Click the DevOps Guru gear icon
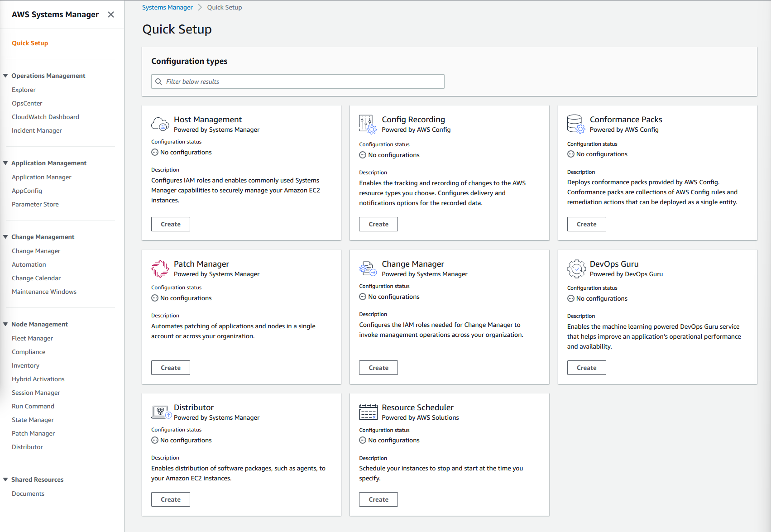Image resolution: width=771 pixels, height=532 pixels. pos(576,269)
